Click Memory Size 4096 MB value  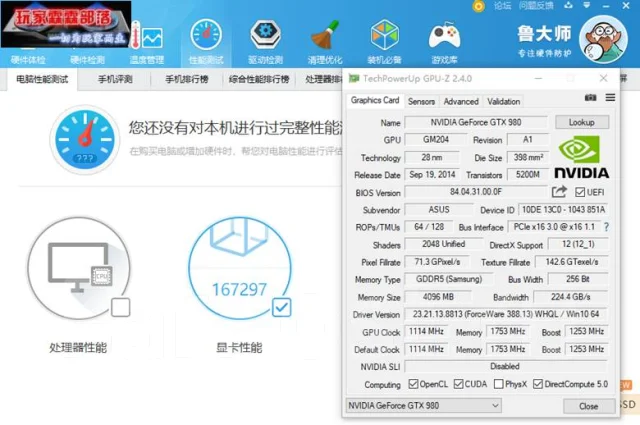[438, 297]
